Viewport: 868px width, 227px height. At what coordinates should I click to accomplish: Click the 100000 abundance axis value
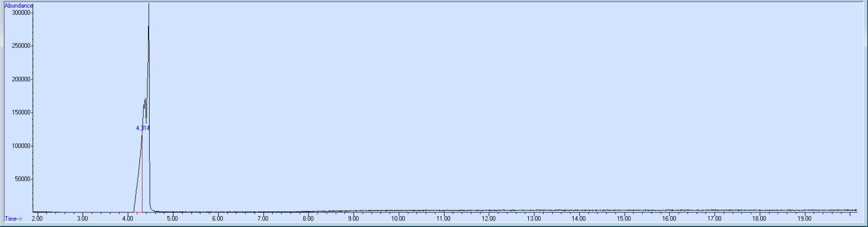click(x=21, y=146)
